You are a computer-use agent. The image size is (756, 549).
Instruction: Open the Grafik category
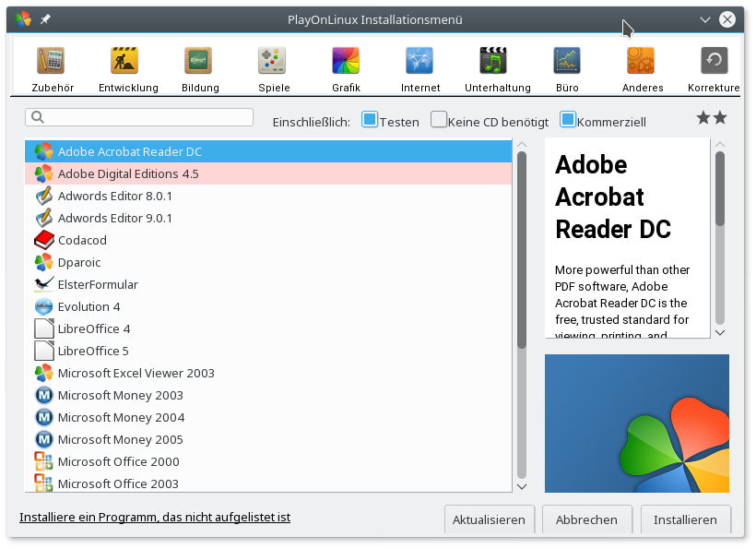pos(346,62)
